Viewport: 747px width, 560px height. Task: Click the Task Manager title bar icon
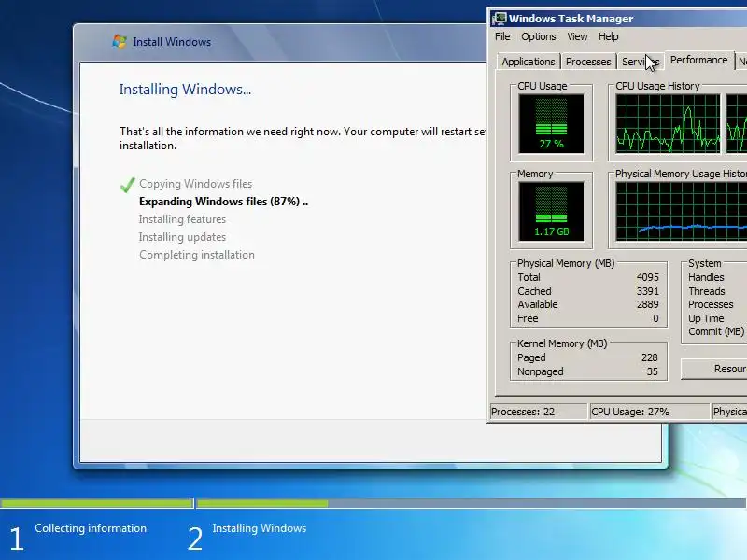[x=500, y=19]
